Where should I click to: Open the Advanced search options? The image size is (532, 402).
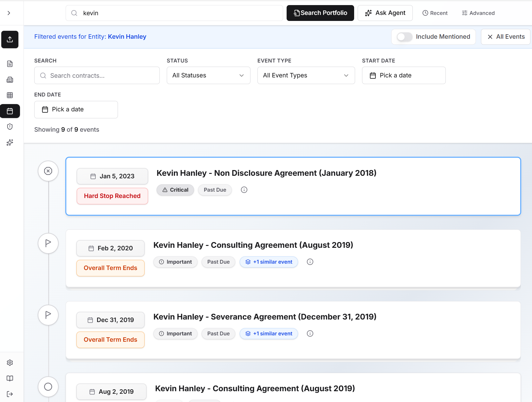(x=478, y=13)
